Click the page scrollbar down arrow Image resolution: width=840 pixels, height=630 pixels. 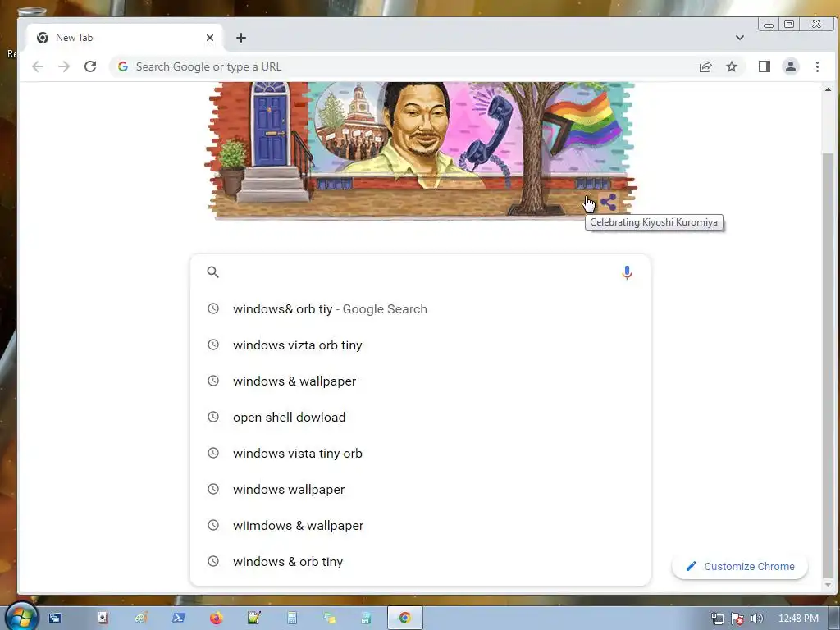(x=829, y=585)
